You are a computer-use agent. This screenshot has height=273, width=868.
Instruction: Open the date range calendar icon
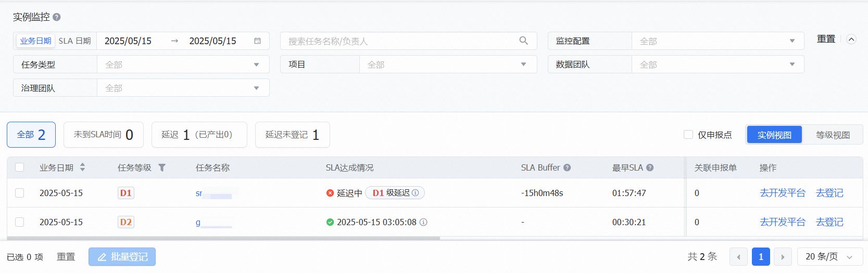pyautogui.click(x=257, y=41)
